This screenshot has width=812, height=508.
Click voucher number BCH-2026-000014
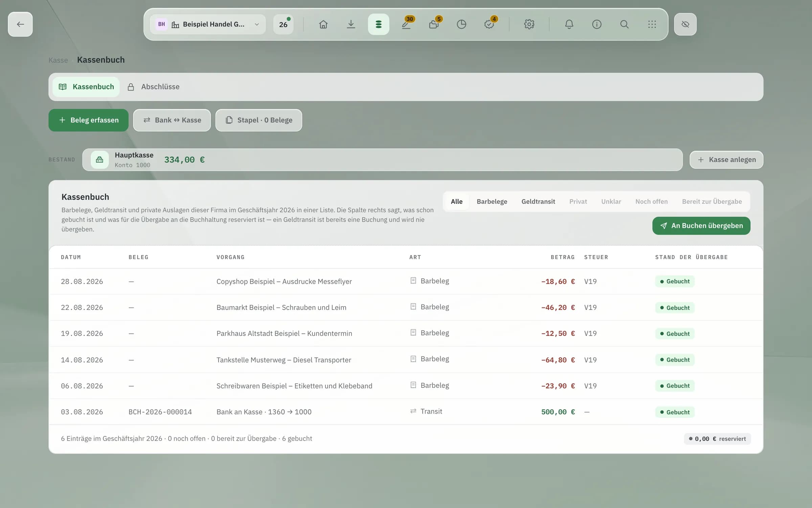[160, 412]
